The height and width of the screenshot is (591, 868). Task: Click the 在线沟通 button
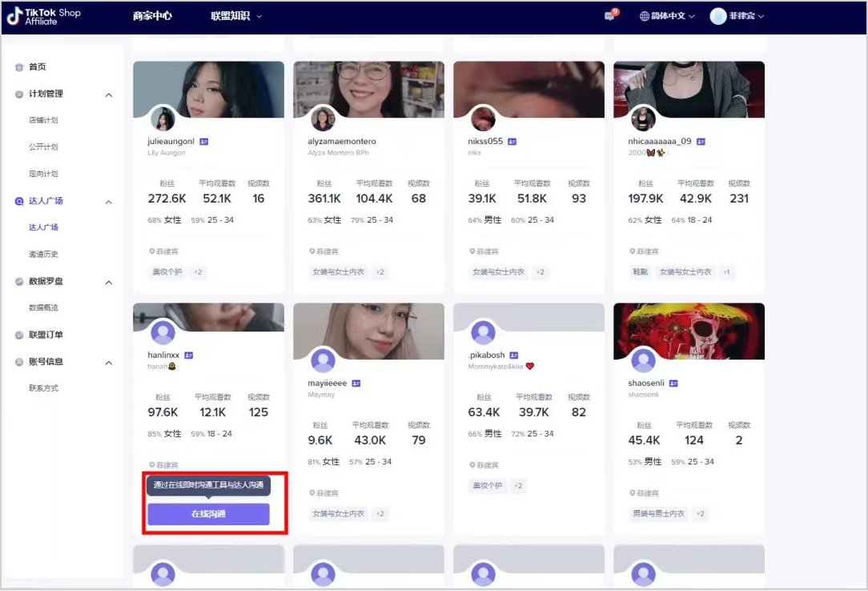click(x=208, y=514)
